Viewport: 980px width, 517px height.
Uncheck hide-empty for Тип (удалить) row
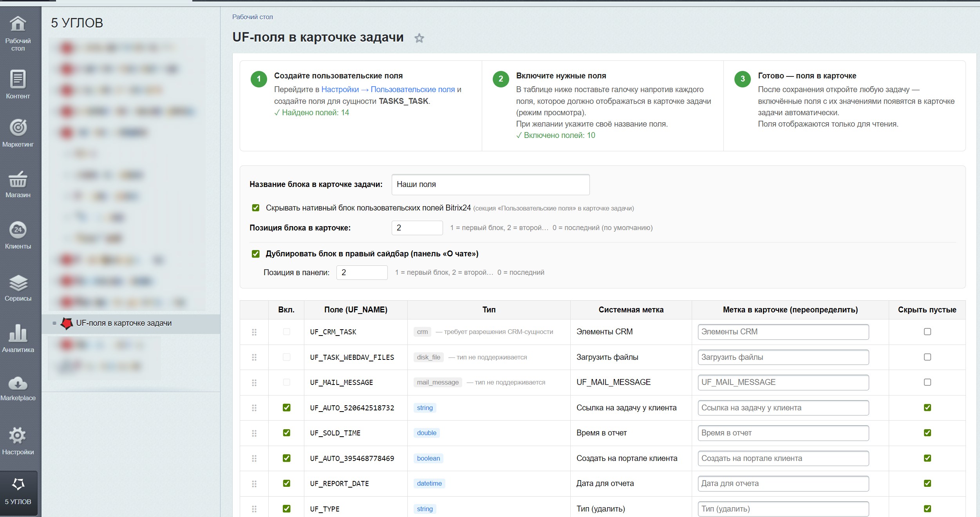pyautogui.click(x=928, y=509)
